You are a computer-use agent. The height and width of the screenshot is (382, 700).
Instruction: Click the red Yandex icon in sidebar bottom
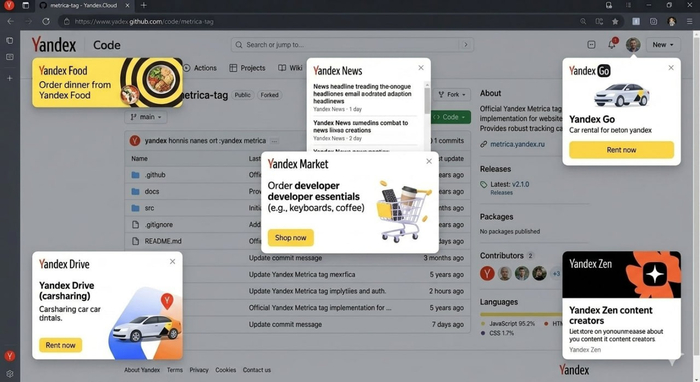point(10,356)
